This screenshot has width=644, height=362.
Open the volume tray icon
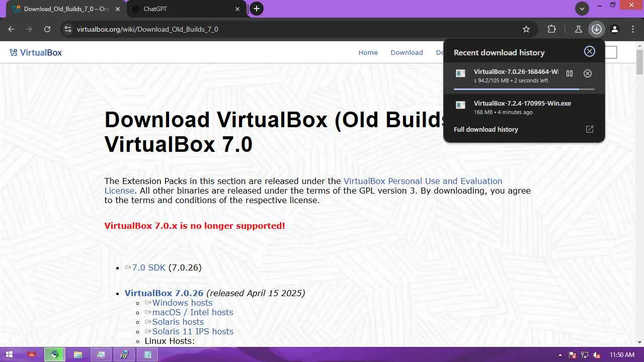[x=597, y=355]
